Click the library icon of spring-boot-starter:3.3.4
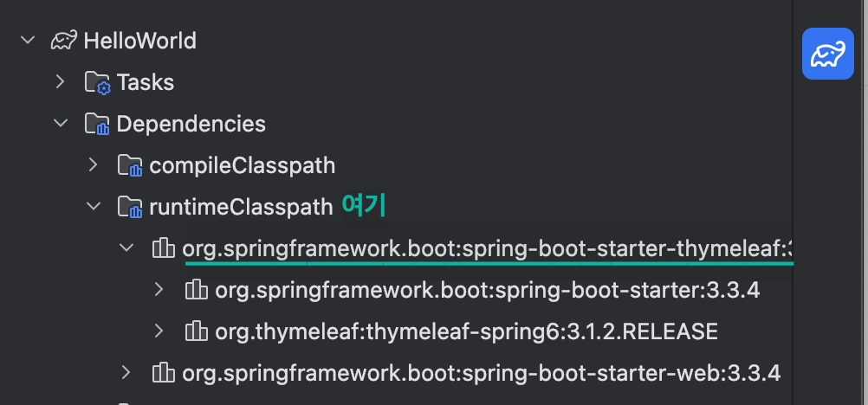 (x=196, y=289)
